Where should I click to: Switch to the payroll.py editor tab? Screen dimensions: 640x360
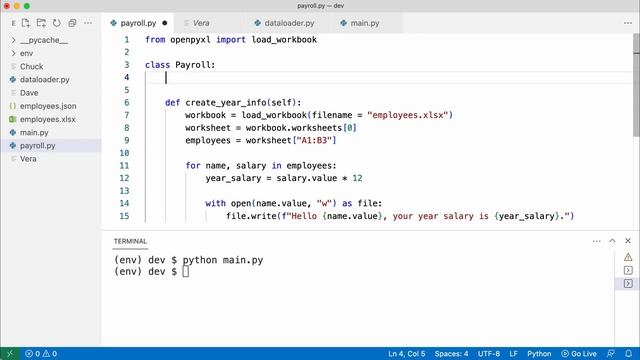138,23
